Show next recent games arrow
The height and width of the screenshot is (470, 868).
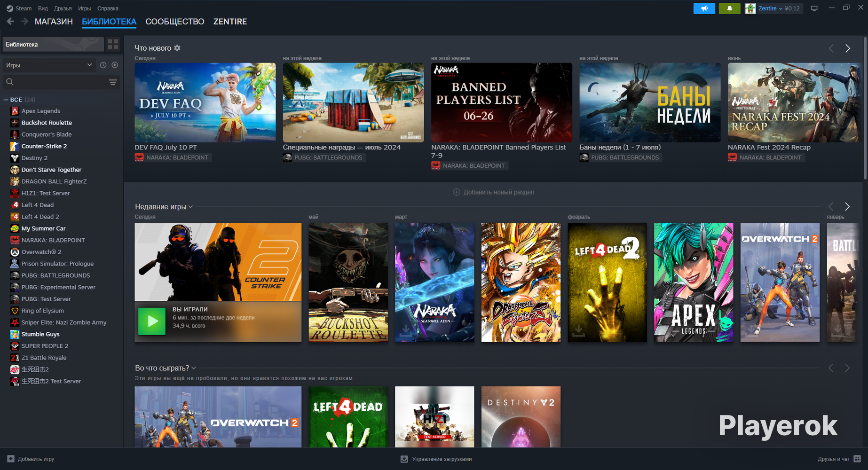pyautogui.click(x=847, y=207)
